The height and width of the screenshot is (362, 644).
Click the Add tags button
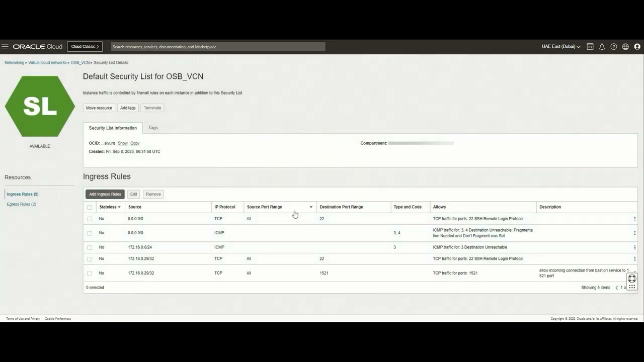point(128,108)
